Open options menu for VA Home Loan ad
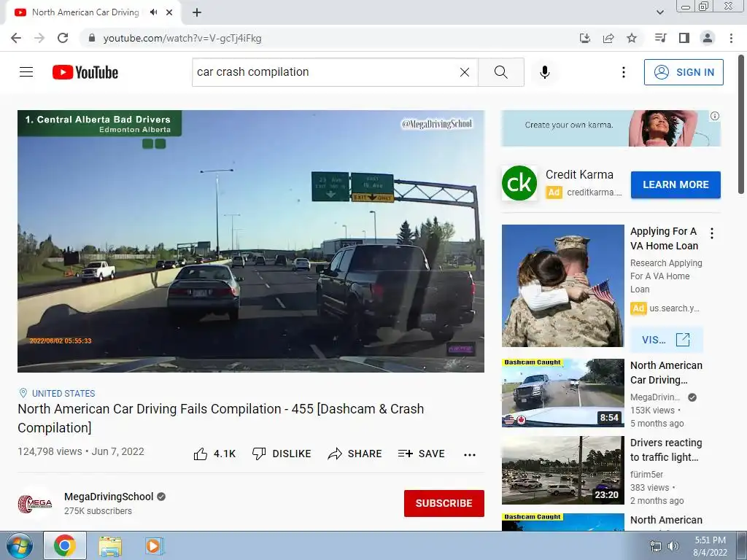This screenshot has width=747, height=560. [712, 233]
